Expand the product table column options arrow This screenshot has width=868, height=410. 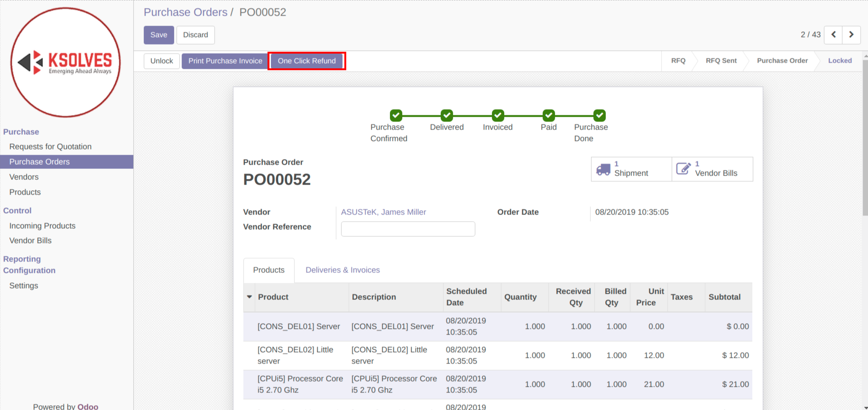click(249, 297)
